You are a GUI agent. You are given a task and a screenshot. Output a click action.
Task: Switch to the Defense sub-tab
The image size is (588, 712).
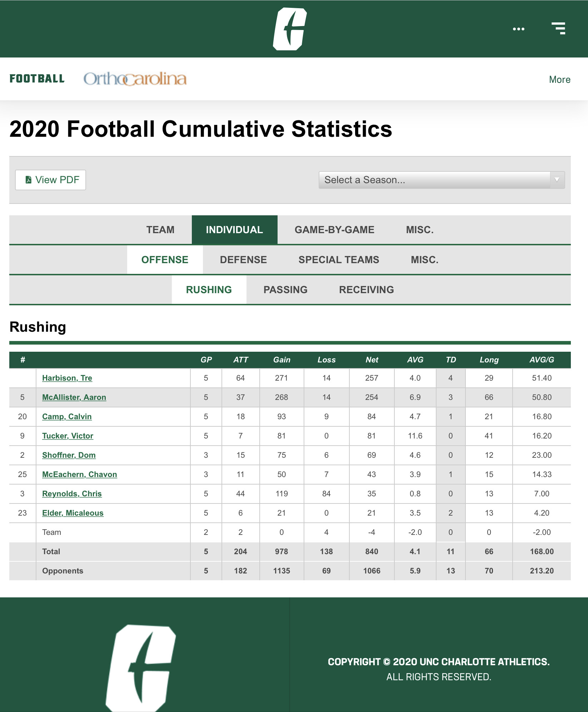(243, 260)
